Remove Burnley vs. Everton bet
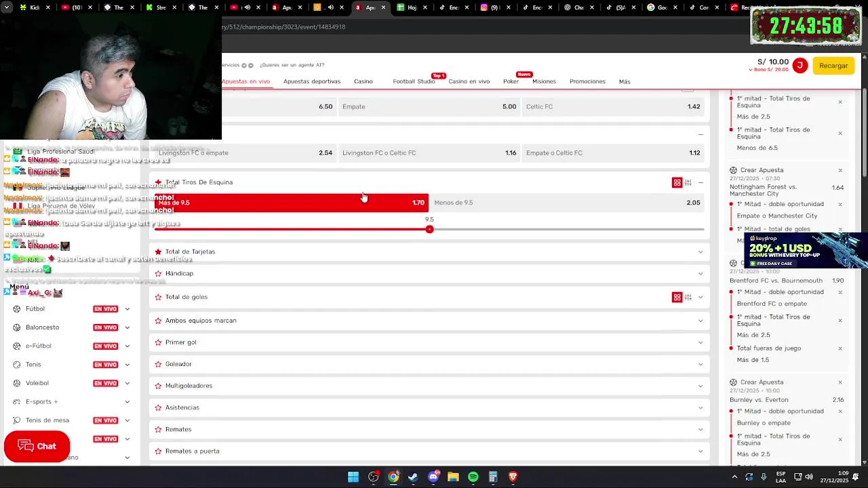The width and height of the screenshot is (868, 488). pyautogui.click(x=840, y=383)
